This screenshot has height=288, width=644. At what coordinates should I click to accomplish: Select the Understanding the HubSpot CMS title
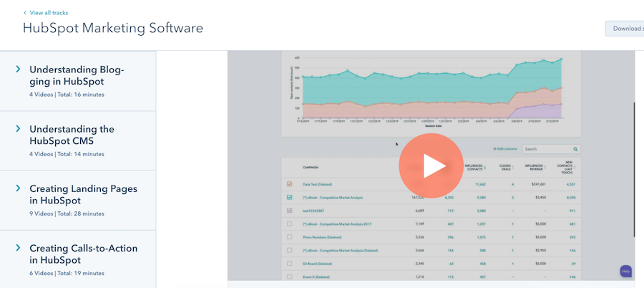coord(72,135)
